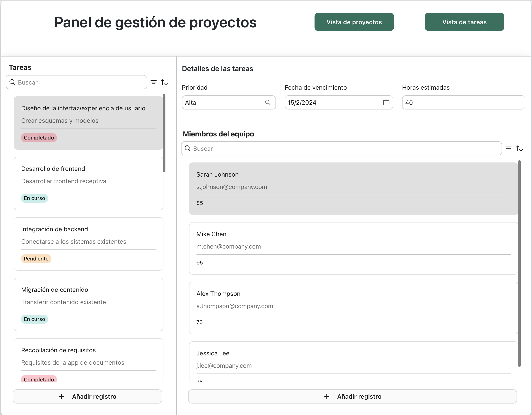Open the calendar icon in Fecha de vencimiento
The width and height of the screenshot is (532, 415).
pyautogui.click(x=387, y=102)
